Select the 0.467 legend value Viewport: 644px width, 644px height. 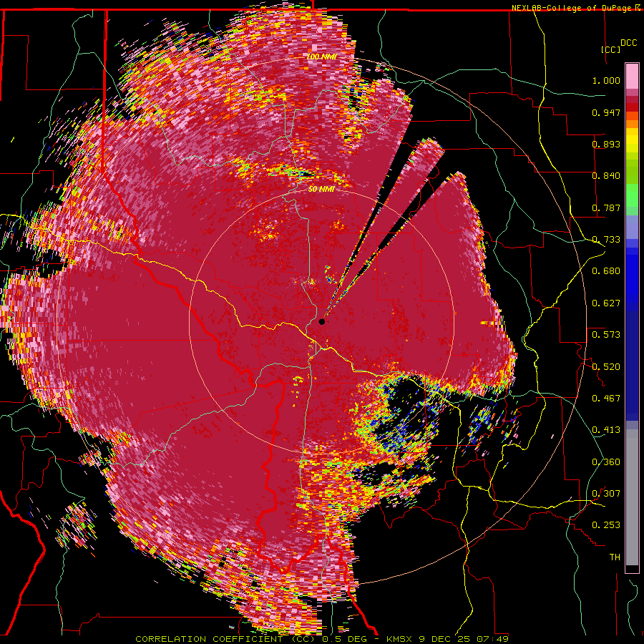606,399
